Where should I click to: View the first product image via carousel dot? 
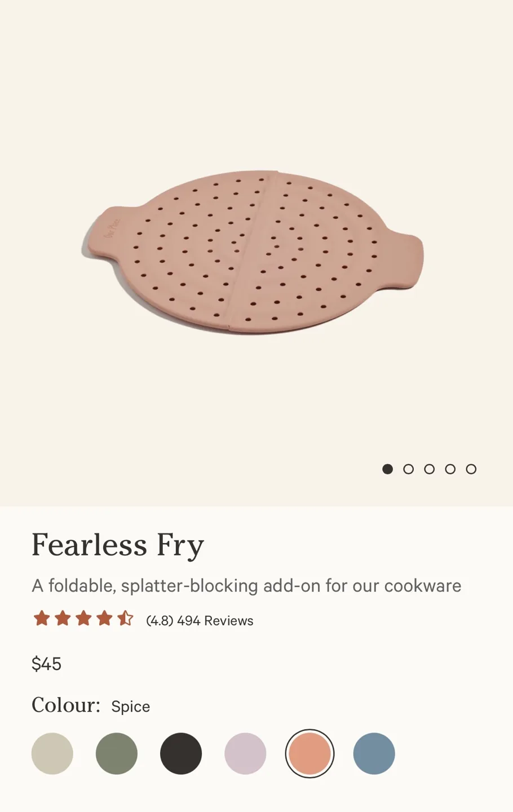tap(388, 469)
